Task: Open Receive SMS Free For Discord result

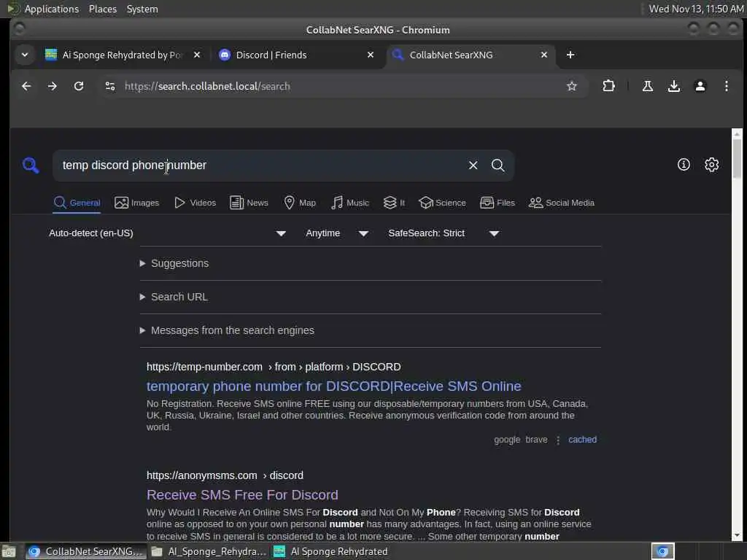Action: point(242,495)
